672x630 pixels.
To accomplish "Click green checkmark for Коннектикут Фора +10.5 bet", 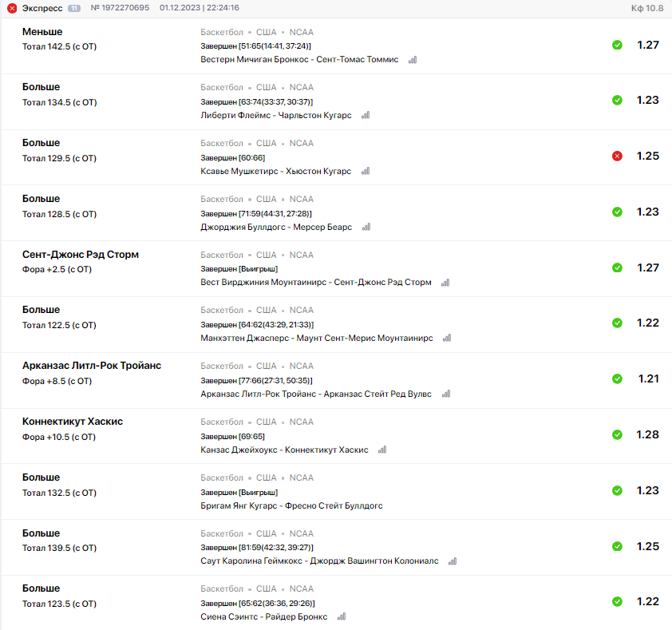I will click(617, 434).
